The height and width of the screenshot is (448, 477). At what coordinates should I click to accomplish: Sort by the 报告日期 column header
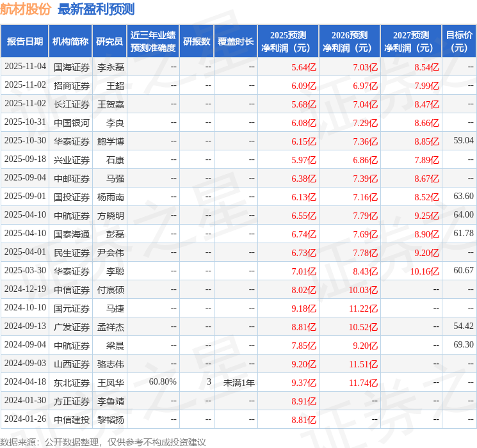tap(24, 42)
